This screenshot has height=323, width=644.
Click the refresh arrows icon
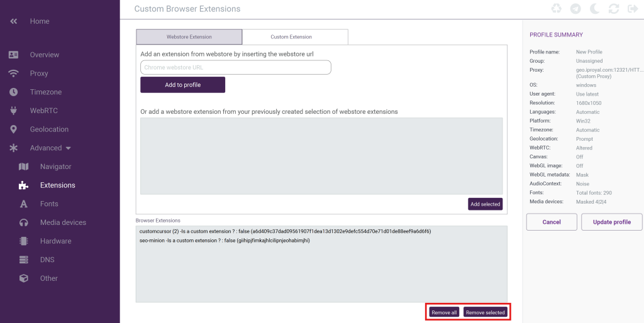(614, 9)
